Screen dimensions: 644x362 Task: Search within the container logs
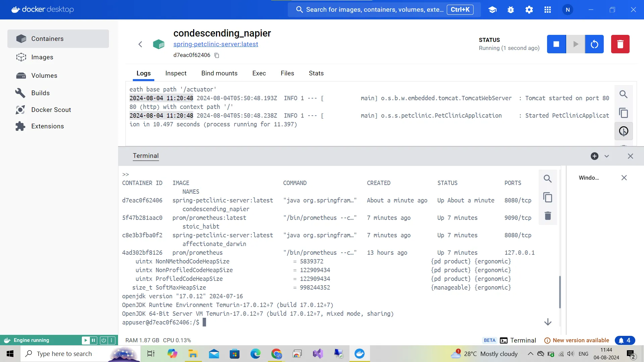point(624,94)
